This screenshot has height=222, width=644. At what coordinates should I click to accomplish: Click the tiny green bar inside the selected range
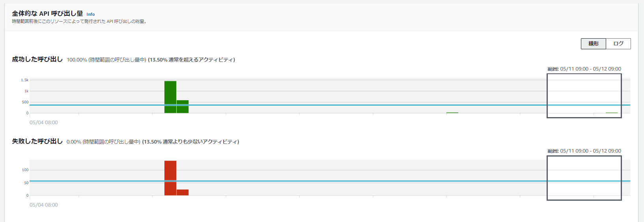pyautogui.click(x=612, y=113)
